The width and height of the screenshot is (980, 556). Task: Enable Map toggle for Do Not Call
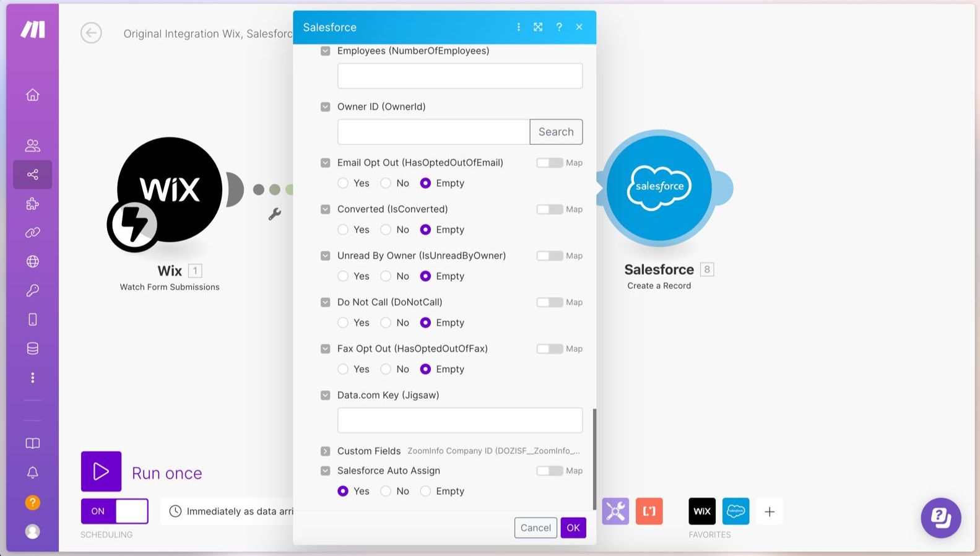pos(550,302)
